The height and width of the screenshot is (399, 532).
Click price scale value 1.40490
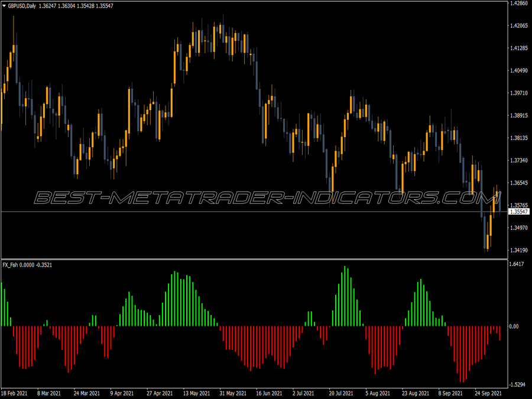click(519, 70)
